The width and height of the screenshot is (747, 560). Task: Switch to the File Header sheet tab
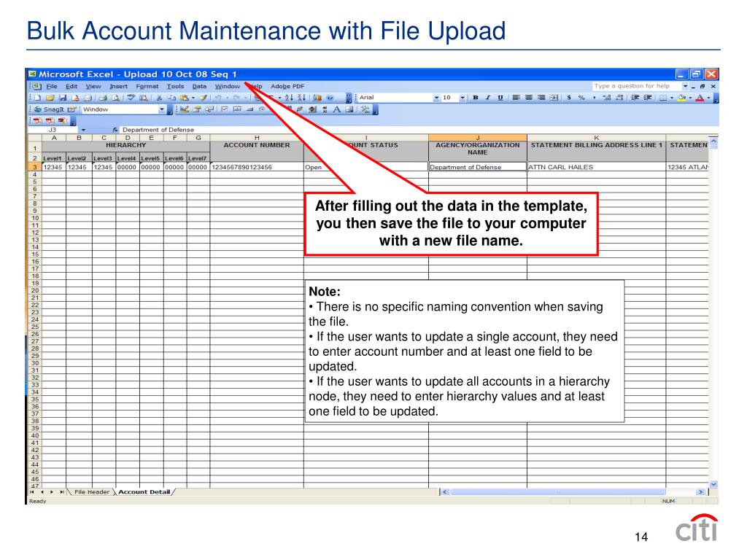pyautogui.click(x=91, y=492)
